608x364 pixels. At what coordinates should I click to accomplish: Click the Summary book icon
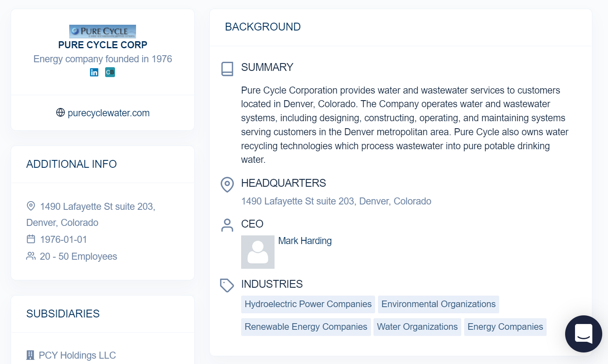[227, 69]
